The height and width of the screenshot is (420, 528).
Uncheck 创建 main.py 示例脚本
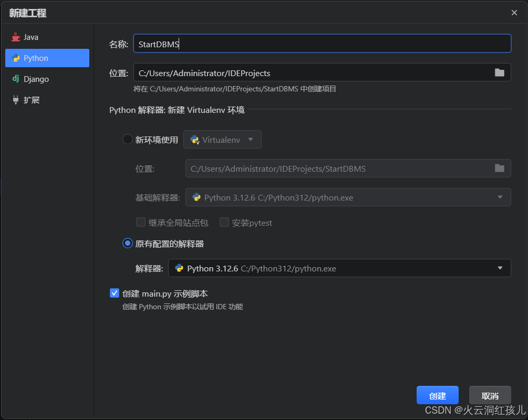coord(114,293)
